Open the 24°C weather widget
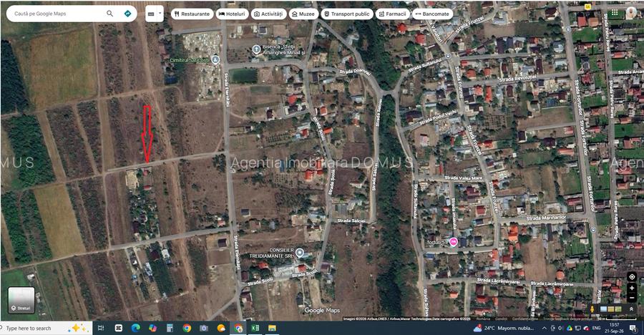This screenshot has height=335, width=644. point(504,328)
